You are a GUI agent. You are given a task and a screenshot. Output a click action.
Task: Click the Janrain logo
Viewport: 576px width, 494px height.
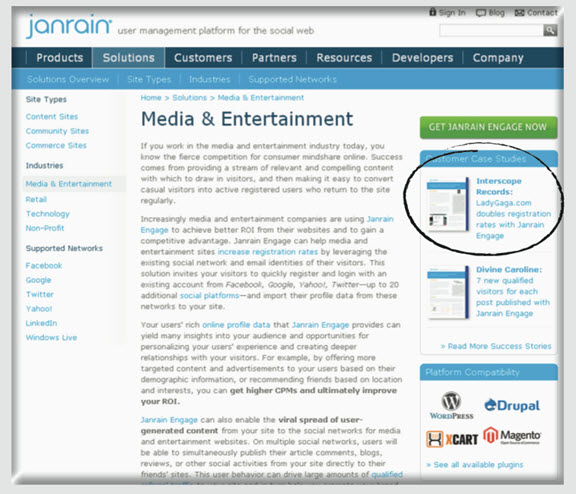[x=69, y=26]
